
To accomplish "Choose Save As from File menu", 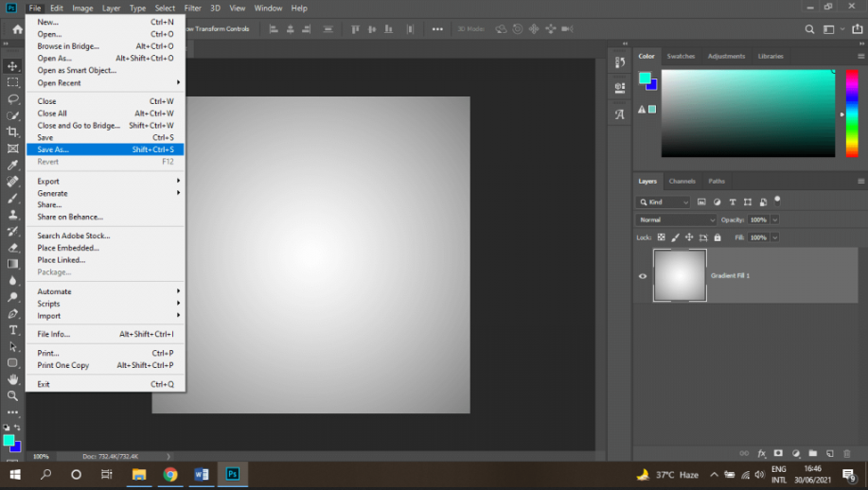I will [105, 149].
